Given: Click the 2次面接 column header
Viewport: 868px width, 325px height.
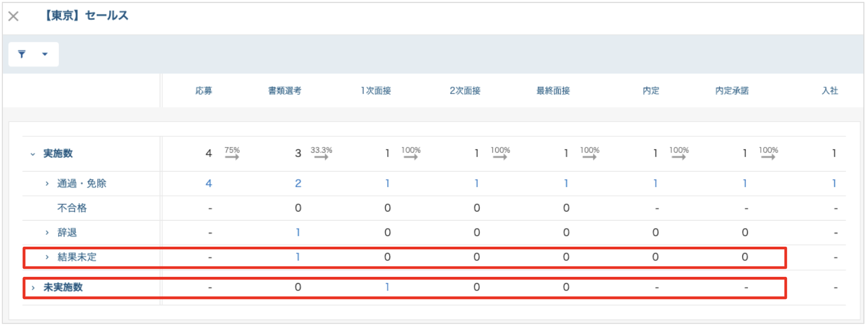Looking at the screenshot, I should tap(465, 91).
